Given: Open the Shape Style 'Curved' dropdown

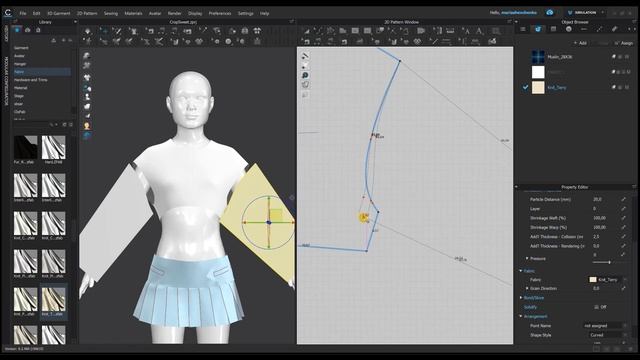Looking at the screenshot, I should [x=608, y=335].
